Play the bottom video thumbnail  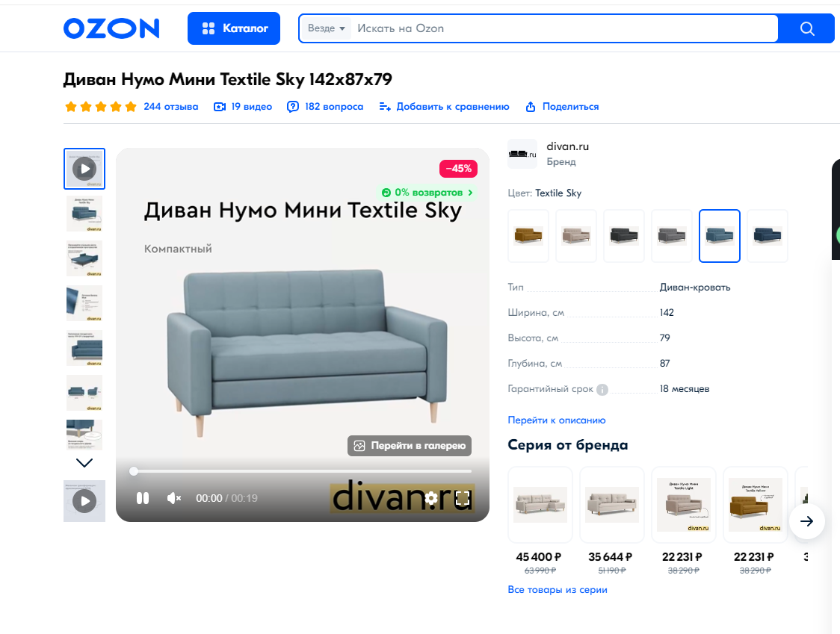pos(84,501)
